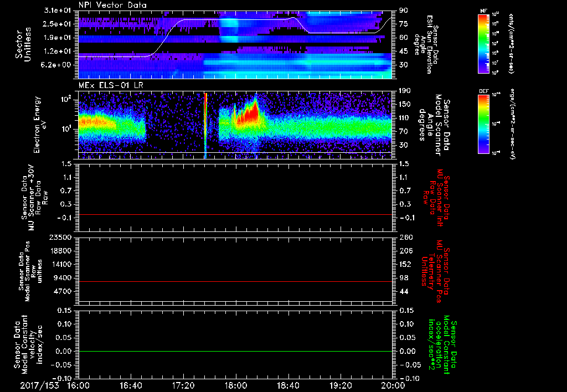Click the 18800 scanner position tick label
The width and height of the screenshot is (567, 392).
pos(60,251)
